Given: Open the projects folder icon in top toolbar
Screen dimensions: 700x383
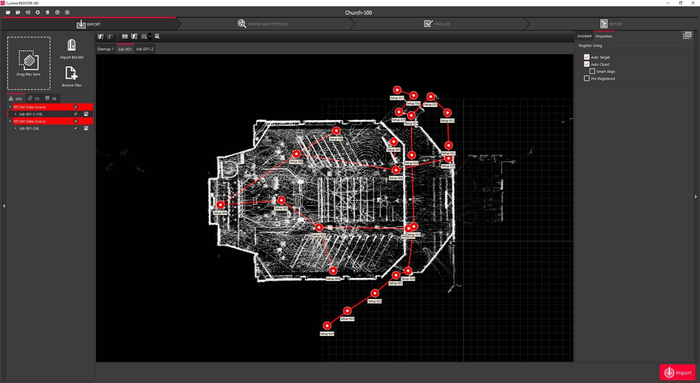Looking at the screenshot, I should point(8,12).
